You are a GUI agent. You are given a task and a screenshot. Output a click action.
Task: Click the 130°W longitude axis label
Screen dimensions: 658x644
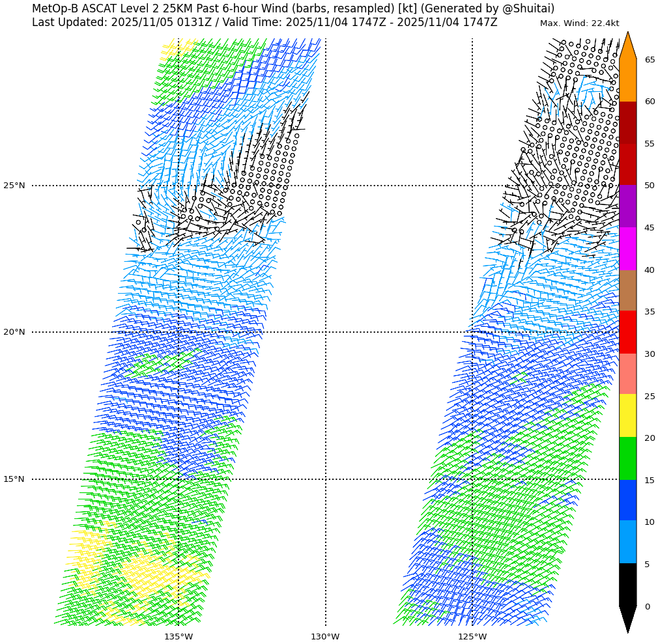(x=325, y=636)
